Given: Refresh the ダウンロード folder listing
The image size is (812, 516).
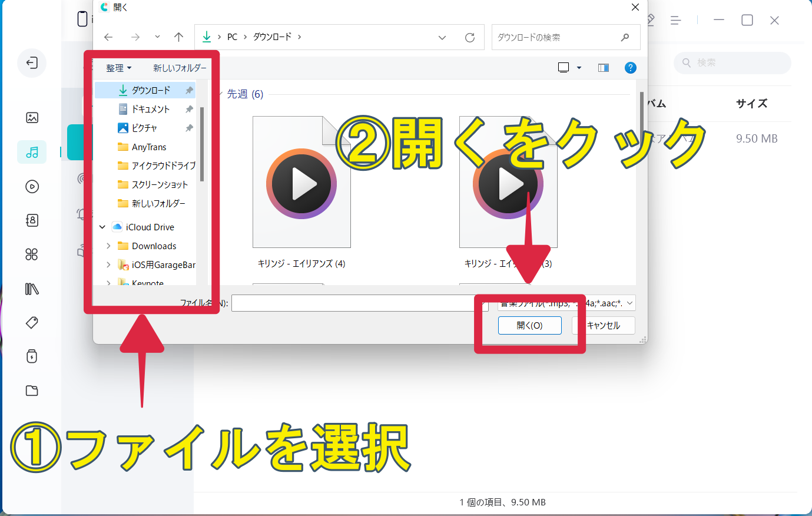Looking at the screenshot, I should tap(469, 38).
